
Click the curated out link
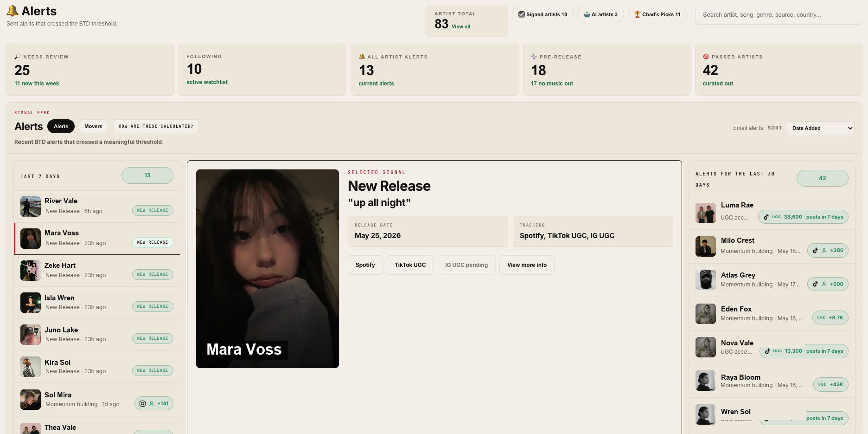[x=718, y=84]
